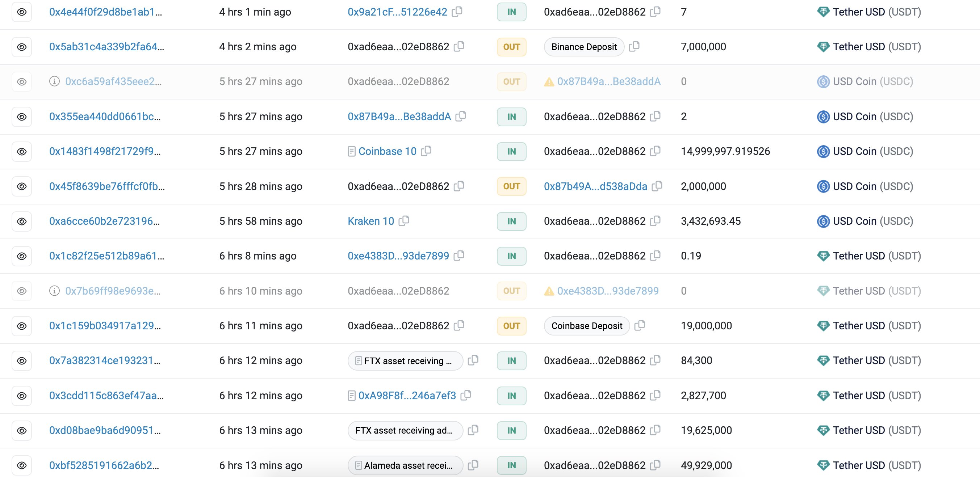Copy recipient address in the 4 hrs 1 min row
The height and width of the screenshot is (477, 980).
655,12
